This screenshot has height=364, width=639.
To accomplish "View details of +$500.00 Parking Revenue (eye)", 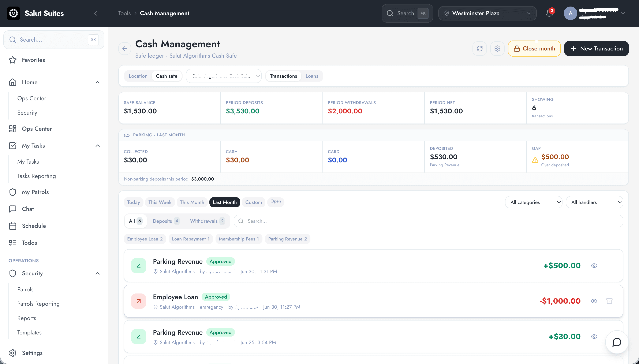I will pos(594,265).
